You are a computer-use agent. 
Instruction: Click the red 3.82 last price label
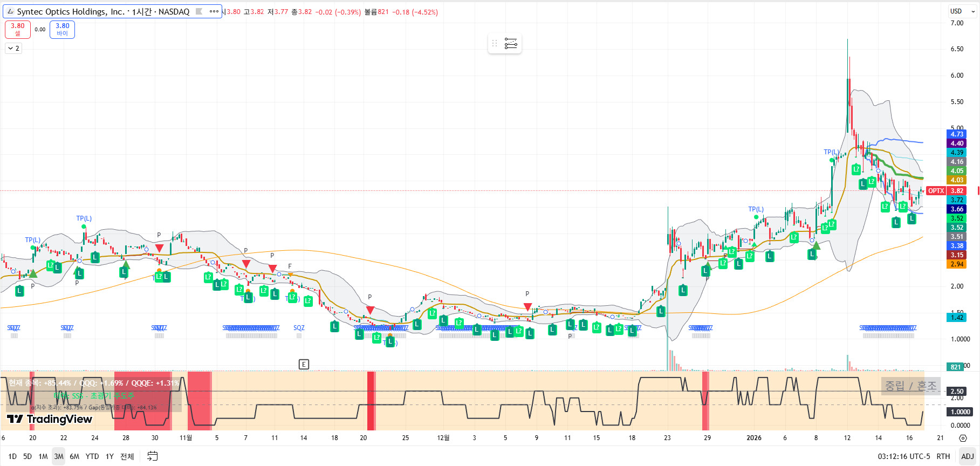click(x=957, y=191)
